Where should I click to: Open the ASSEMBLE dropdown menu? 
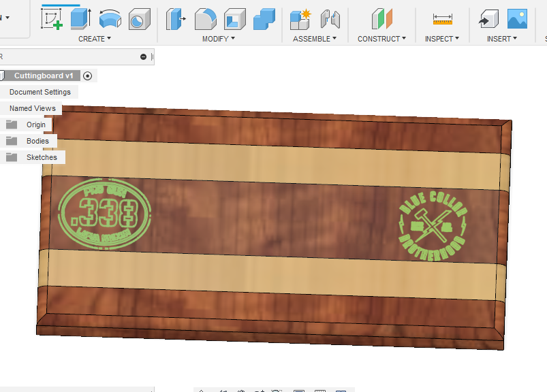click(x=315, y=39)
